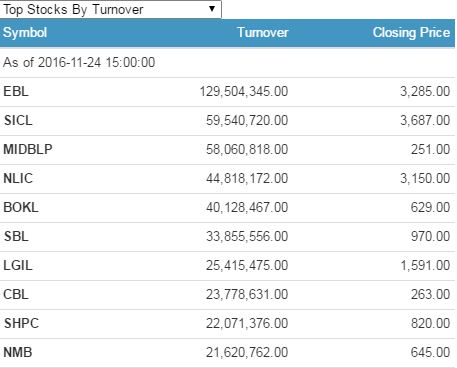Select the EBL stock symbol
The width and height of the screenshot is (457, 368).
click(x=16, y=91)
